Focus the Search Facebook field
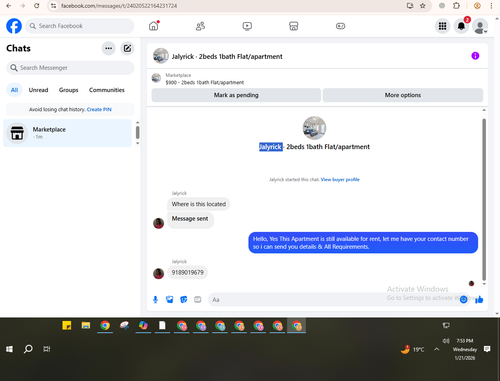The image size is (500, 381). (80, 26)
